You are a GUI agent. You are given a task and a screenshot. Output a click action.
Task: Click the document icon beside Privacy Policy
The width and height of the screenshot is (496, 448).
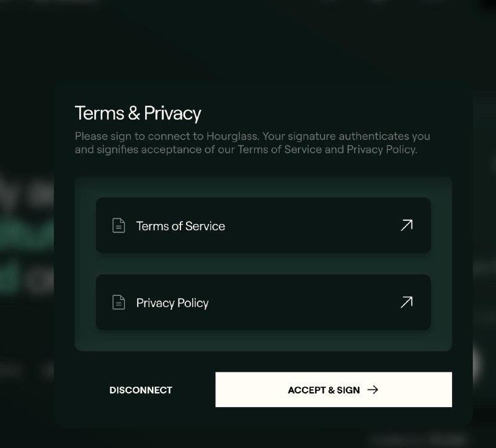click(118, 303)
